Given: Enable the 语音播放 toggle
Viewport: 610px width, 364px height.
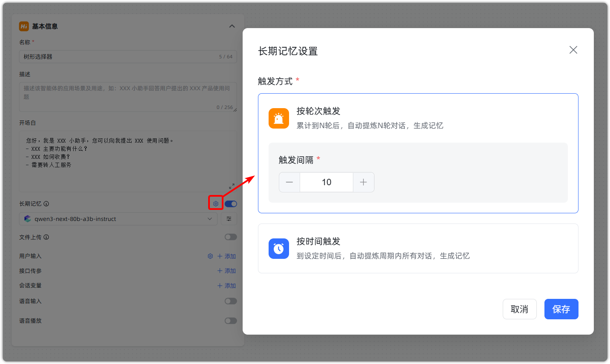Looking at the screenshot, I should pos(231,321).
